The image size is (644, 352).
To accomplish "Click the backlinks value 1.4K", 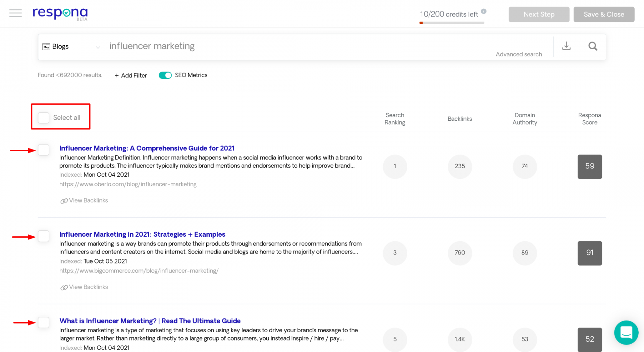I will point(460,340).
